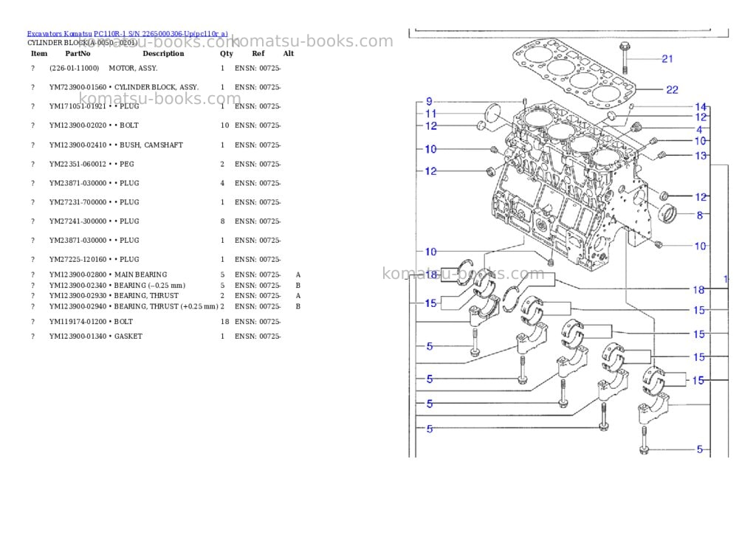Click the ENSN: 00725- ref in the GASKET row
756x535 pixels.
258,336
